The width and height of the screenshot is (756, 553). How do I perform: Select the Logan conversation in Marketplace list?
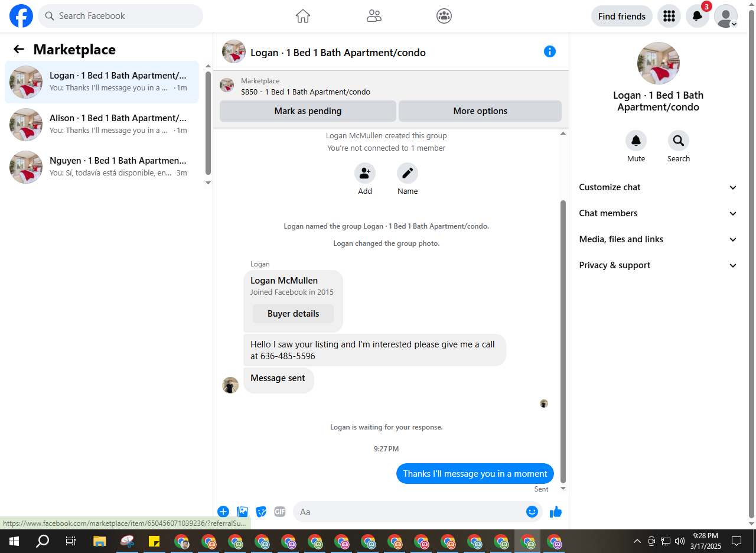pyautogui.click(x=102, y=82)
